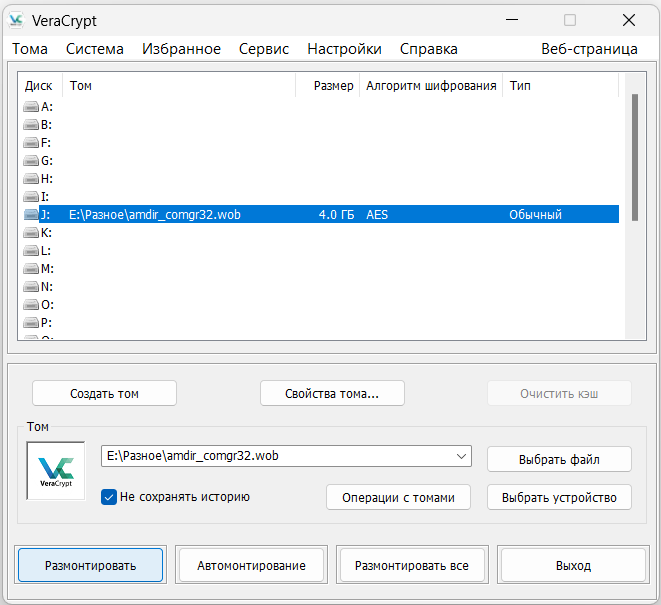
Task: Click the drive icon for A:
Action: pyautogui.click(x=31, y=107)
